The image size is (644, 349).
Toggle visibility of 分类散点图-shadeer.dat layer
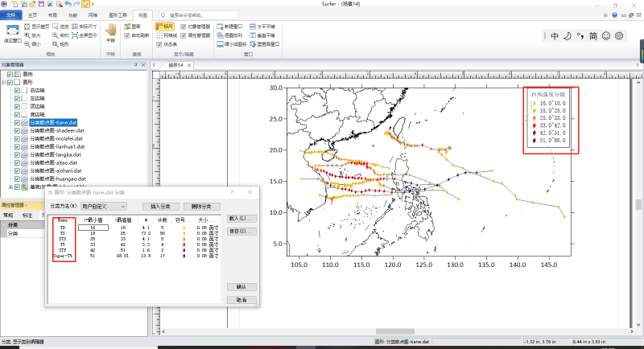tap(17, 131)
